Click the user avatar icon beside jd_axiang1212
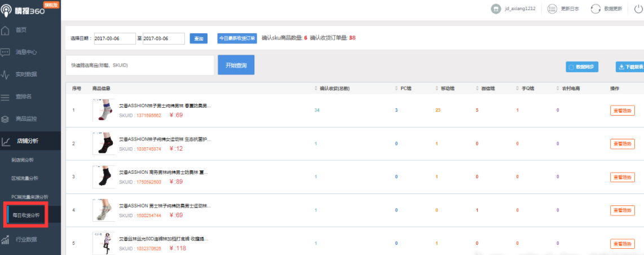Screen dimensions: 644x255 coord(496,8)
